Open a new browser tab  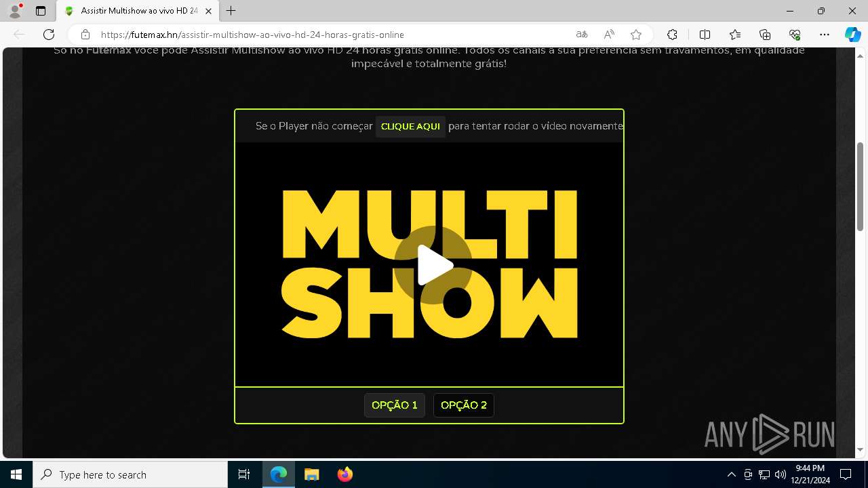(x=231, y=11)
